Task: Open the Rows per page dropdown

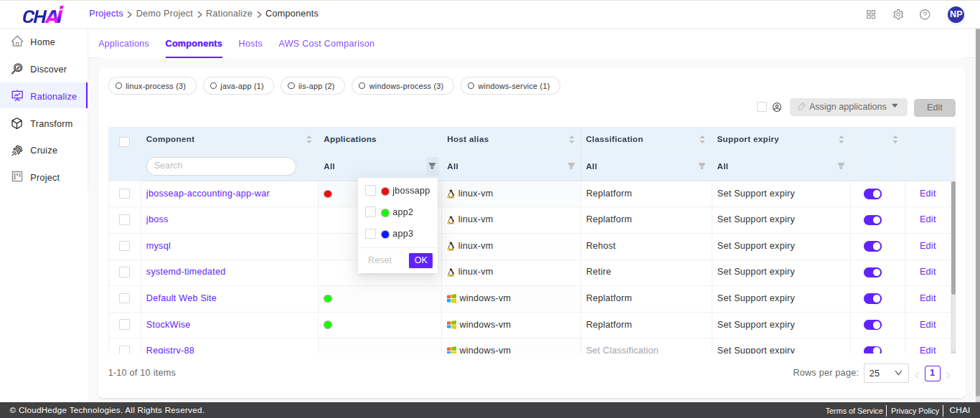Action: pos(885,374)
